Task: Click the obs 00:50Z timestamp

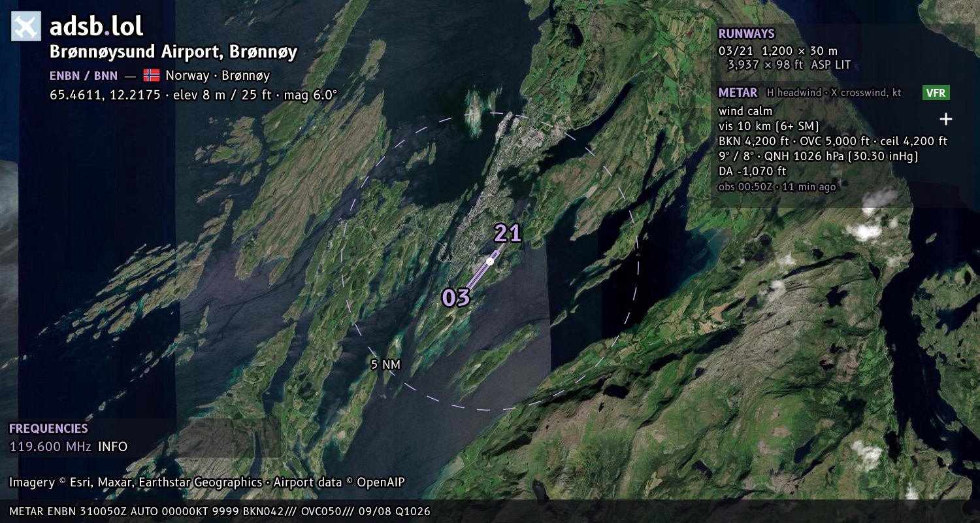Action: tap(777, 187)
